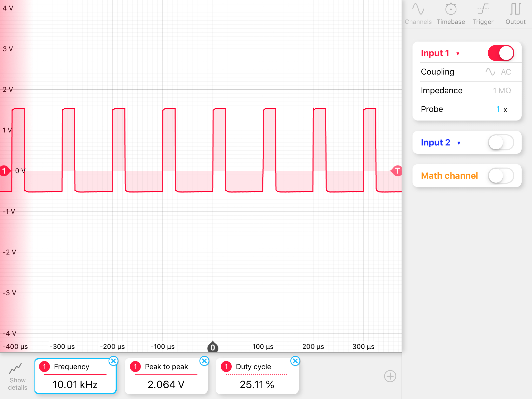Select the channel 1 zero-volt marker
This screenshot has height=399, width=532.
[x=4, y=171]
